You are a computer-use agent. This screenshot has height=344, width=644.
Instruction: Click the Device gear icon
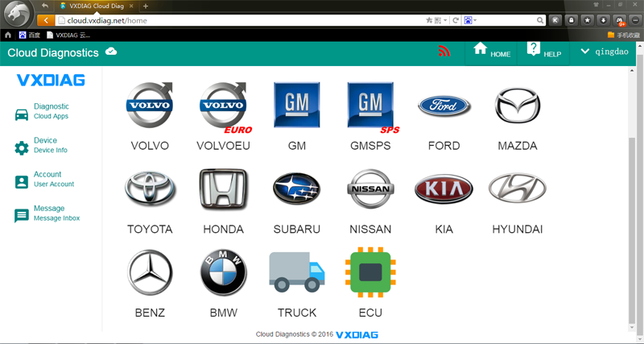click(22, 148)
